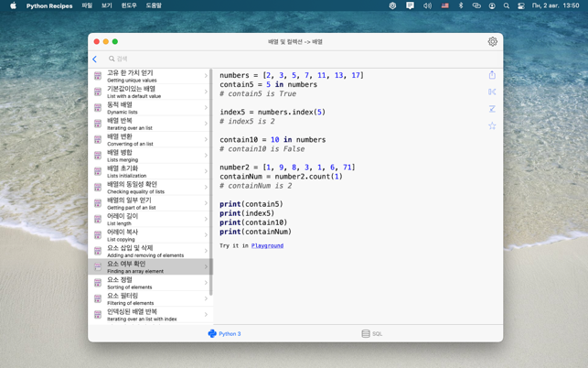This screenshot has height=368, width=588.
Task: Click the Python 3 logo icon
Action: [x=212, y=333]
